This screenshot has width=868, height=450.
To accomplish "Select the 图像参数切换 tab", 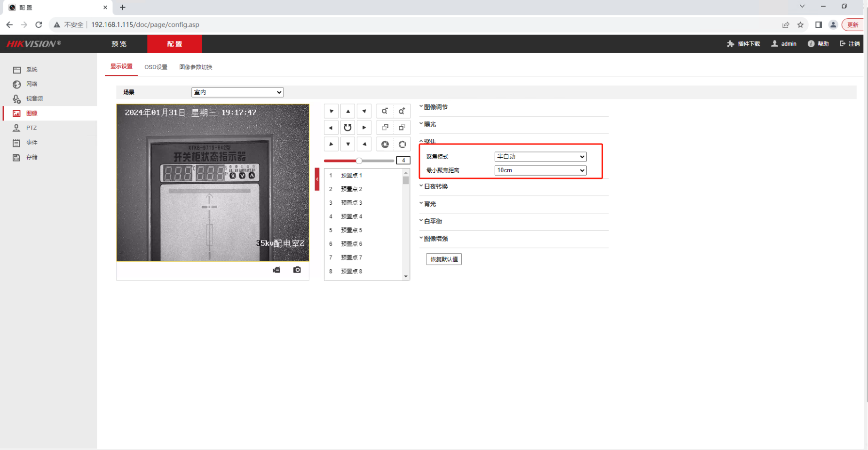I will pos(196,67).
